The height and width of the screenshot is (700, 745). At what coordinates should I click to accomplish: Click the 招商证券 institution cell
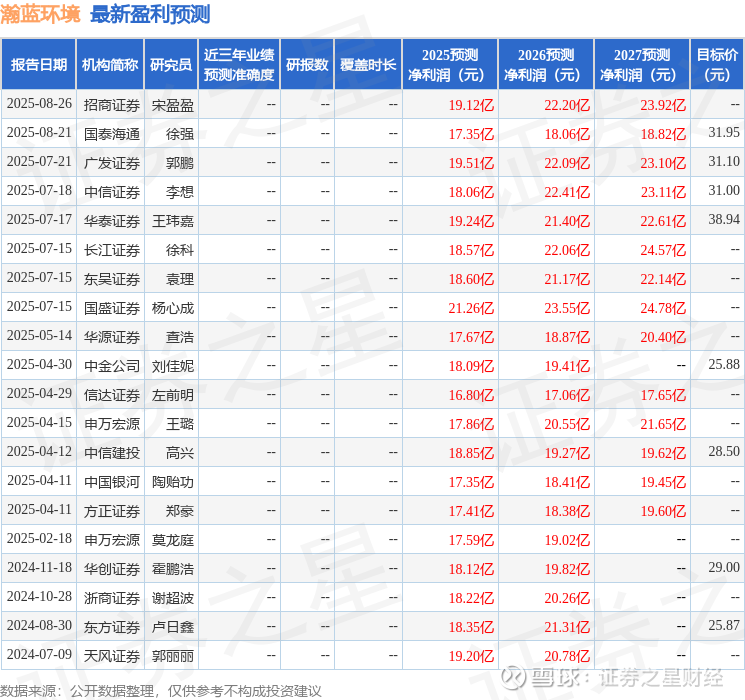(112, 105)
